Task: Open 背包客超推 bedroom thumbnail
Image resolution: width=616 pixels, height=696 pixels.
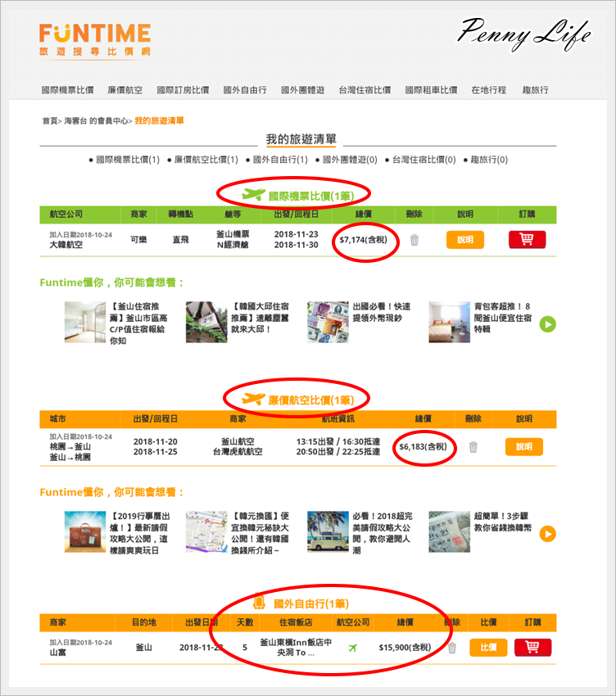Action: click(450, 323)
